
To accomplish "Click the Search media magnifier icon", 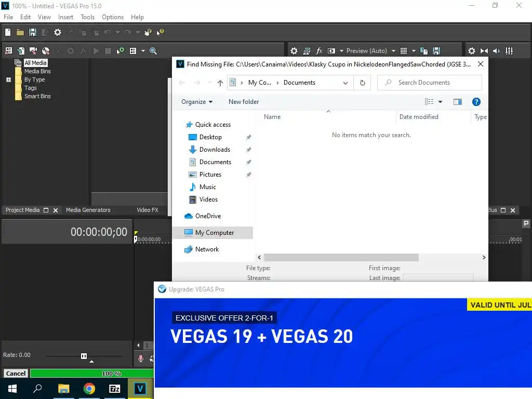I will click(153, 51).
